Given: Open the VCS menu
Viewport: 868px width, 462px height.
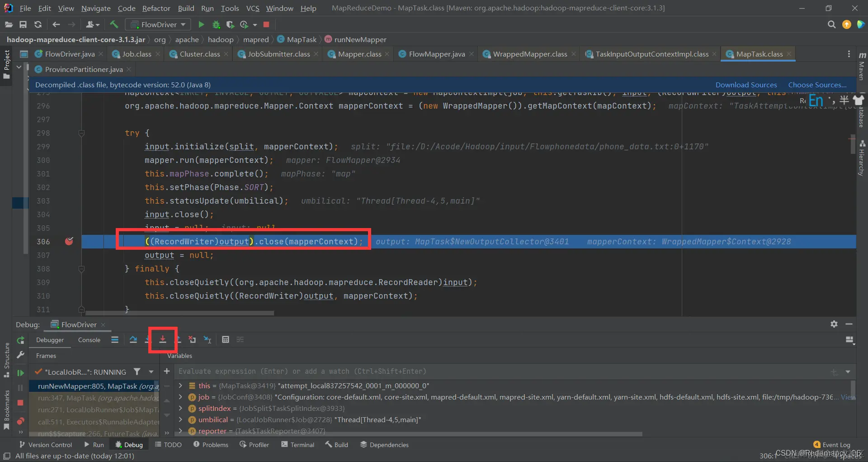Looking at the screenshot, I should coord(253,8).
